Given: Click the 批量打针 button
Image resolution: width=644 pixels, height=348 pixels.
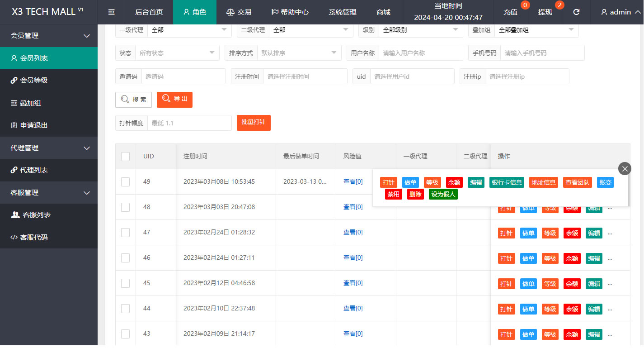Looking at the screenshot, I should click(x=254, y=123).
